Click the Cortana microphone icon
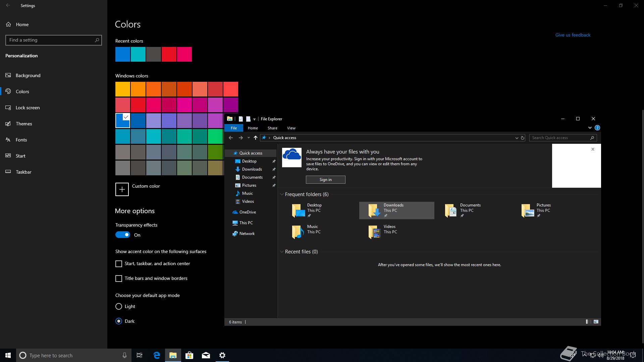The image size is (644, 362). click(124, 355)
